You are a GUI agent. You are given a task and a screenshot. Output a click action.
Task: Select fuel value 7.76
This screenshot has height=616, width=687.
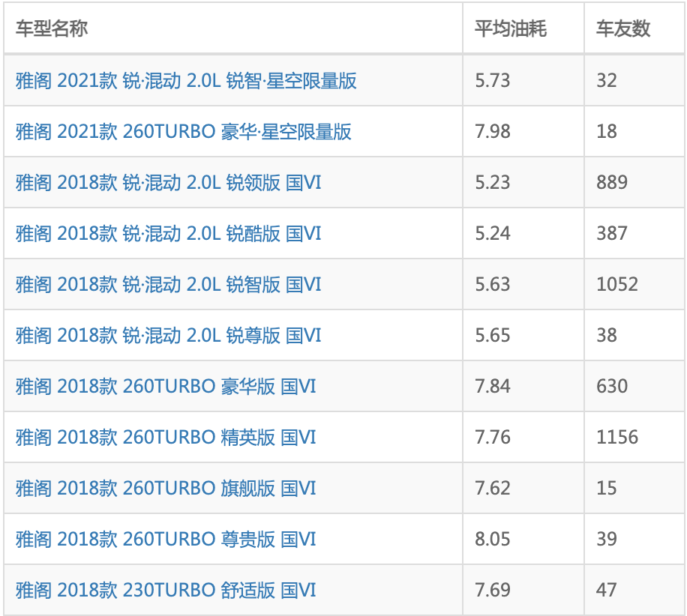tap(493, 438)
